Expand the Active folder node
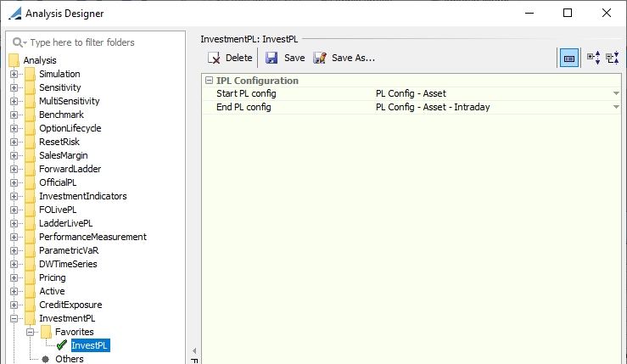The image size is (627, 364). point(14,292)
